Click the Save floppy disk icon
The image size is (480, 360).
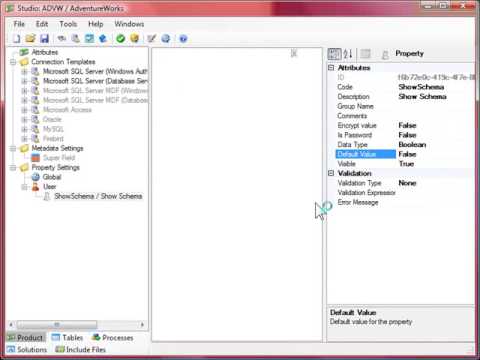point(44,39)
